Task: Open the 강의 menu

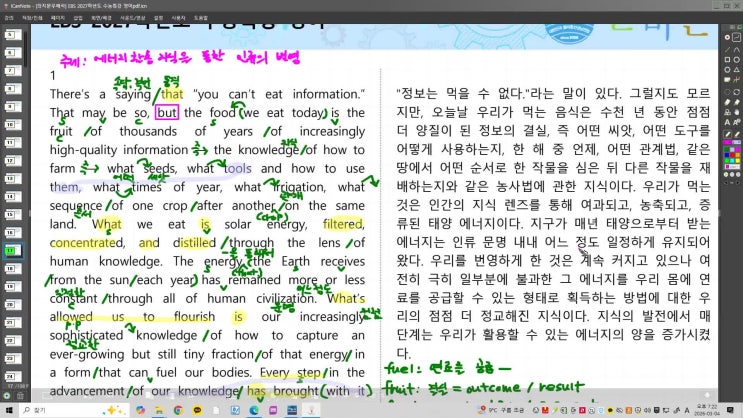Action: click(x=9, y=17)
